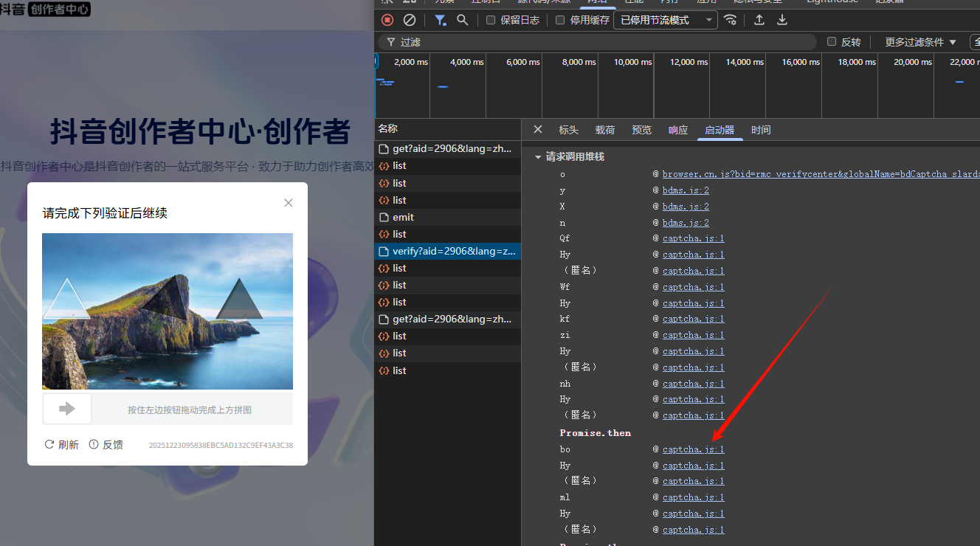Click the captcha feedback icon 反馈
980x546 pixels.
[94, 444]
